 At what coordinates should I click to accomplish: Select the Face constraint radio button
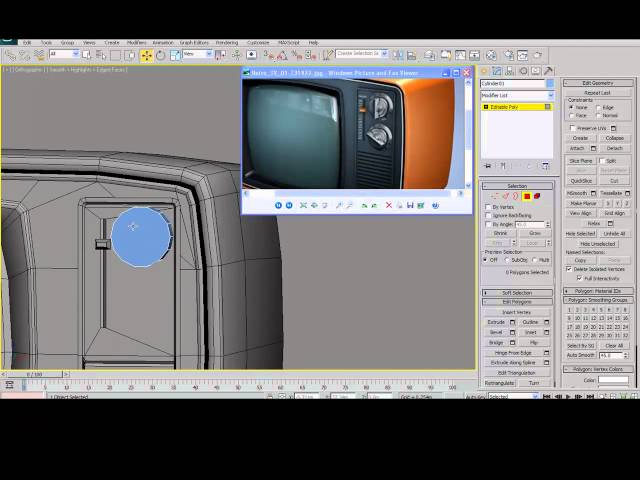point(571,116)
